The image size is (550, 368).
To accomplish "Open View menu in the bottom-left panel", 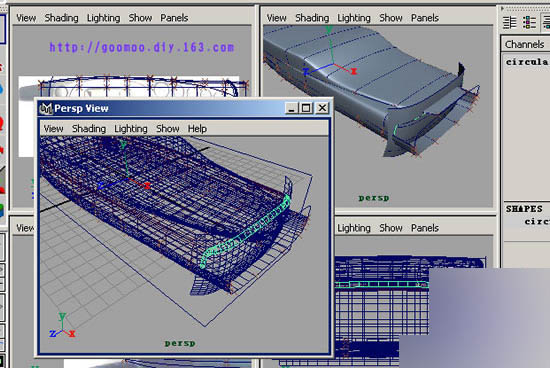I will coord(25,228).
